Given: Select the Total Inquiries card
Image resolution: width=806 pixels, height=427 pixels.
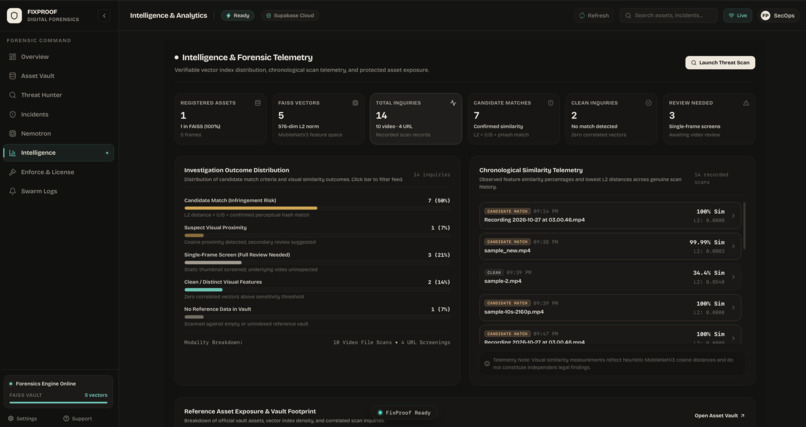Looking at the screenshot, I should (415, 119).
